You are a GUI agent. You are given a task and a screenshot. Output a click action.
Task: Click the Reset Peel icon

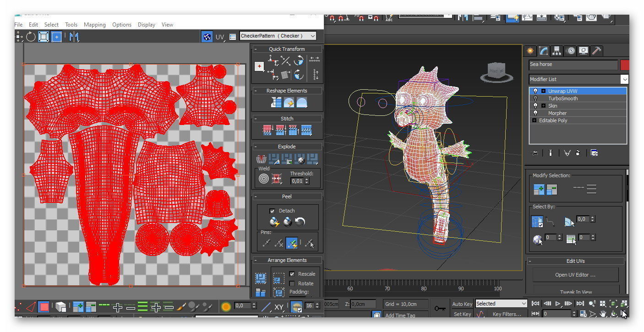[300, 222]
